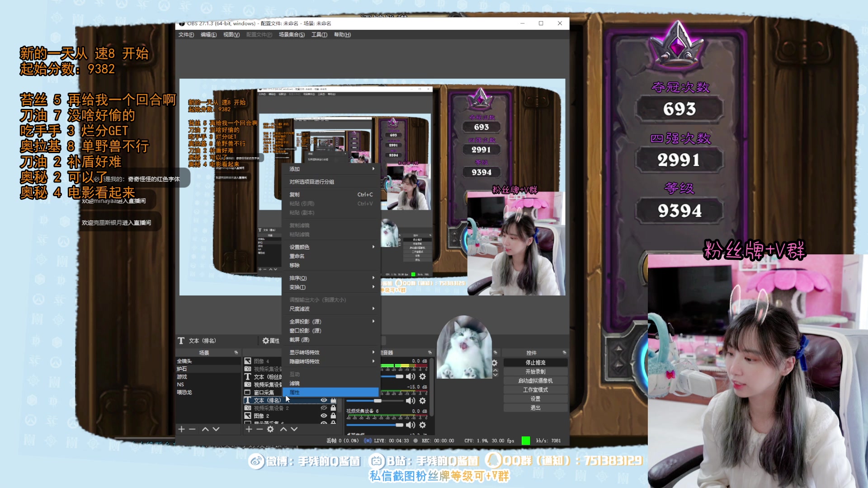This screenshot has height=488, width=868.
Task: Unlock the 图像 2 source lock icon
Action: [333, 416]
